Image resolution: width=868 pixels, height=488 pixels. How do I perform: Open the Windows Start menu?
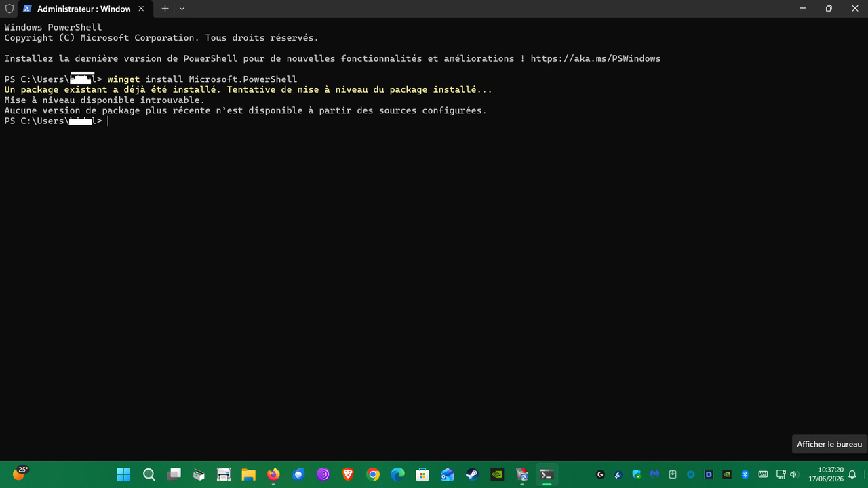click(124, 474)
